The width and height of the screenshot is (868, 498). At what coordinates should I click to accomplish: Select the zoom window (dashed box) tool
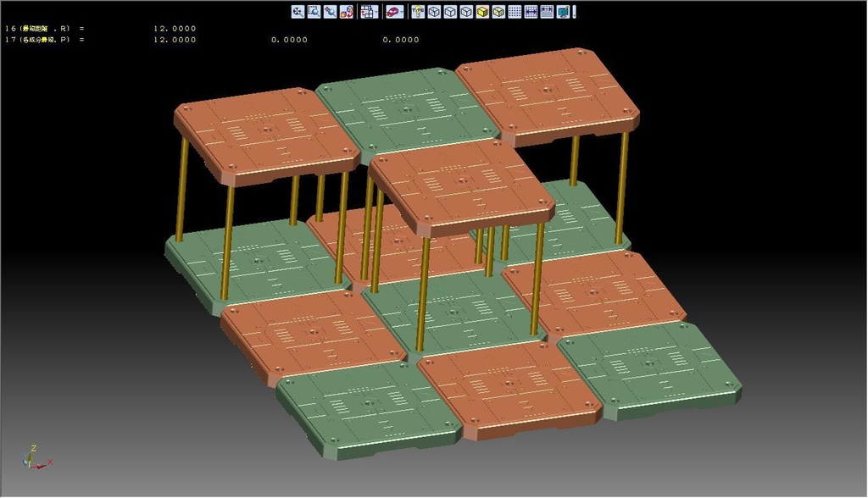[314, 12]
